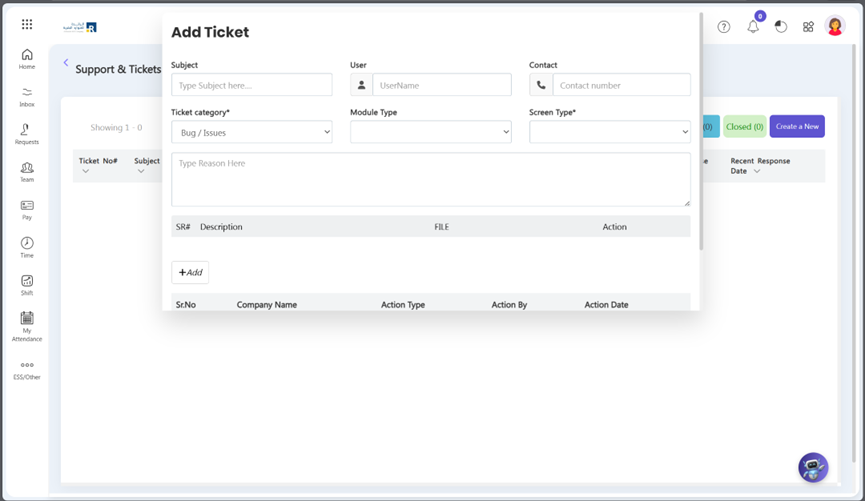Click the Subject input field
Image resolution: width=865 pixels, height=501 pixels.
click(x=251, y=85)
